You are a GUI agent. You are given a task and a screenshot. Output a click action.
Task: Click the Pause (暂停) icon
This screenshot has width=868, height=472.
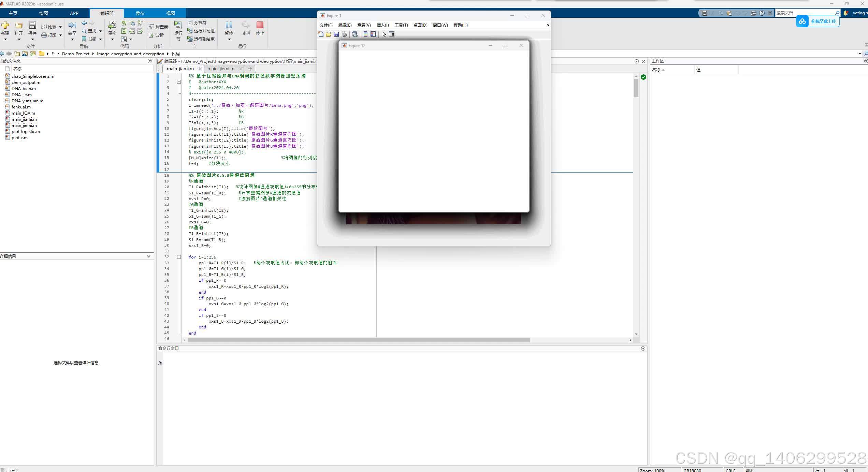(229, 25)
